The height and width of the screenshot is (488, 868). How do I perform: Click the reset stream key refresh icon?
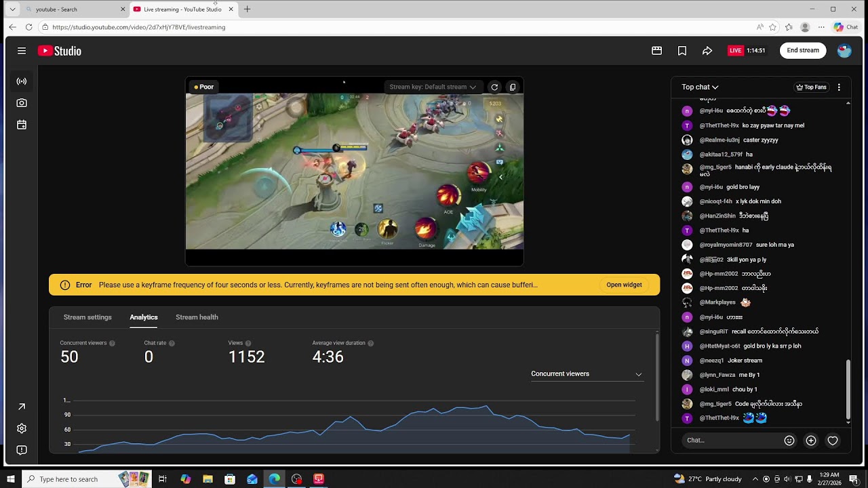tap(494, 87)
